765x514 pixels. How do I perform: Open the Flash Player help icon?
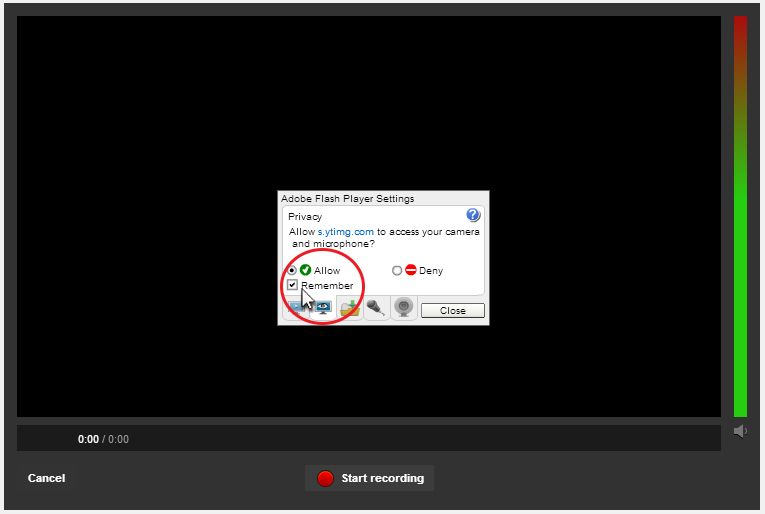click(473, 215)
